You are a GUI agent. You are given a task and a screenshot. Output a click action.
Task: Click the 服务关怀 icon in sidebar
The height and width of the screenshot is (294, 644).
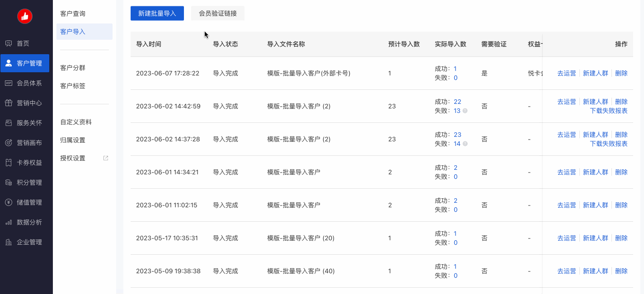click(9, 123)
